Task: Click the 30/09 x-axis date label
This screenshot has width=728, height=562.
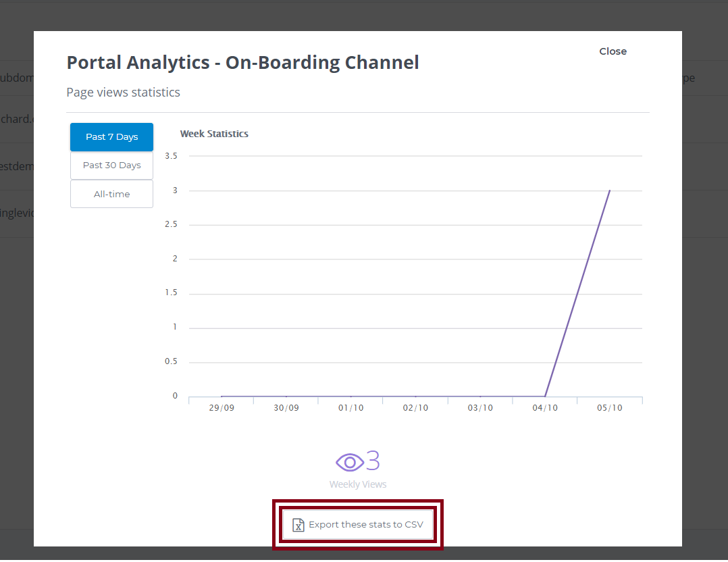Action: point(286,409)
